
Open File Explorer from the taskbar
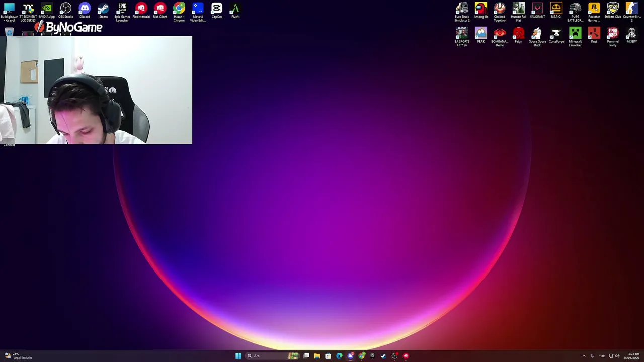coord(317,356)
